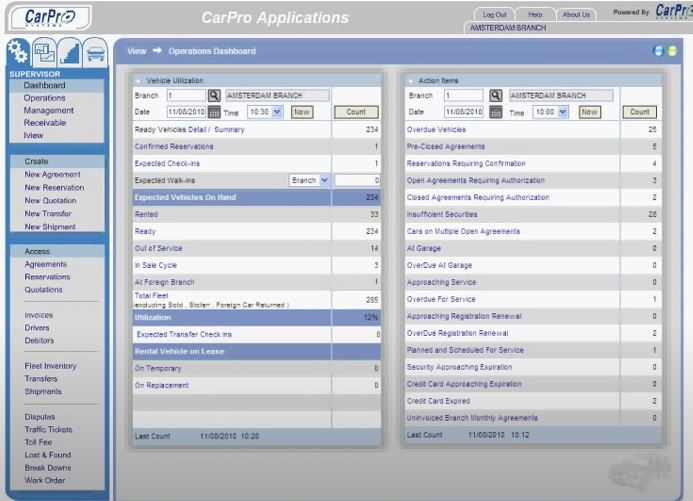Open About Us tab
693x501 pixels.
pyautogui.click(x=576, y=15)
